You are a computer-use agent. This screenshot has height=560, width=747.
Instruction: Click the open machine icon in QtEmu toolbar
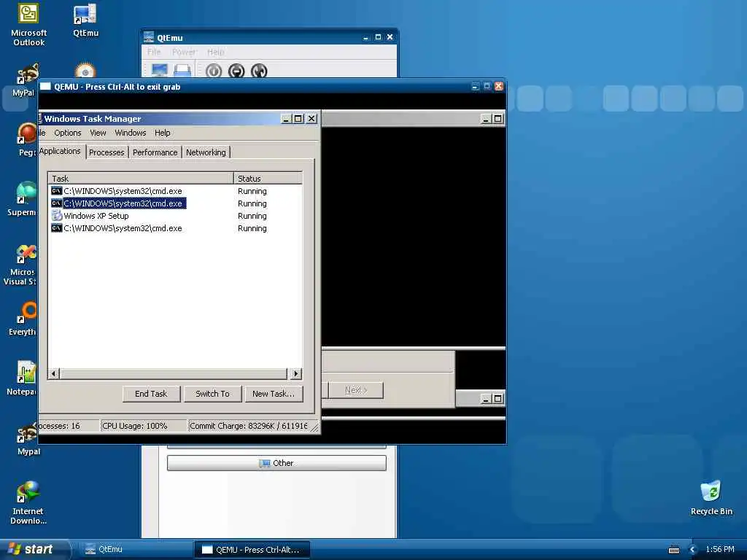(182, 71)
